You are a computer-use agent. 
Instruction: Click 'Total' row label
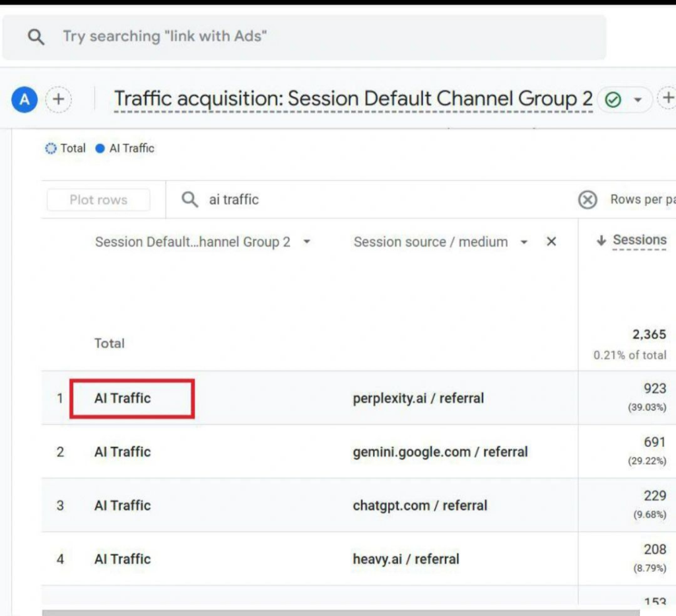coord(110,343)
